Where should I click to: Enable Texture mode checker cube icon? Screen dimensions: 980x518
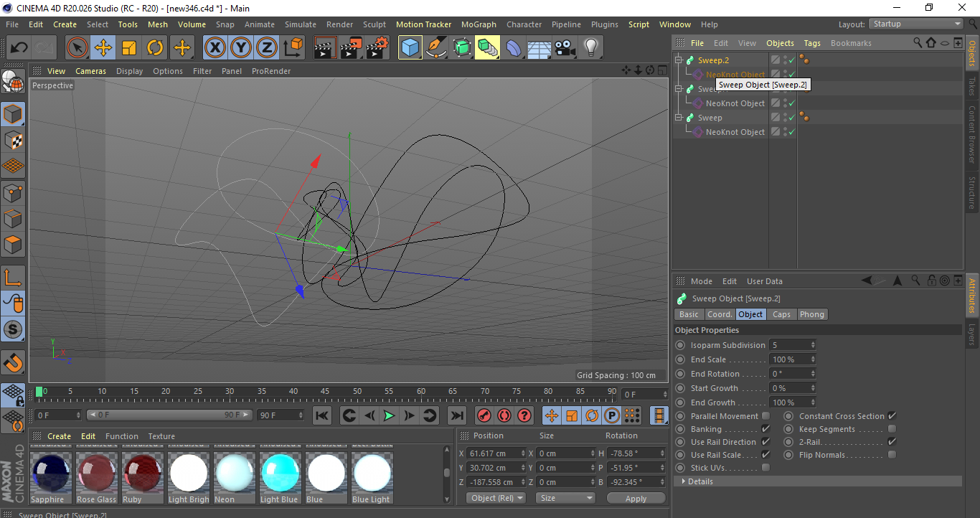13,140
